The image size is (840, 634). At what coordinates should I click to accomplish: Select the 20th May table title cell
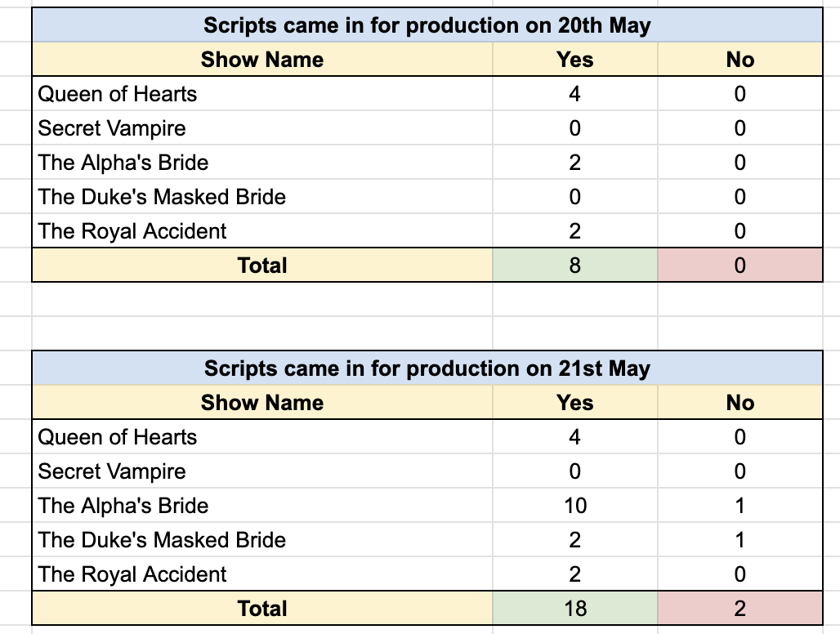(x=427, y=25)
